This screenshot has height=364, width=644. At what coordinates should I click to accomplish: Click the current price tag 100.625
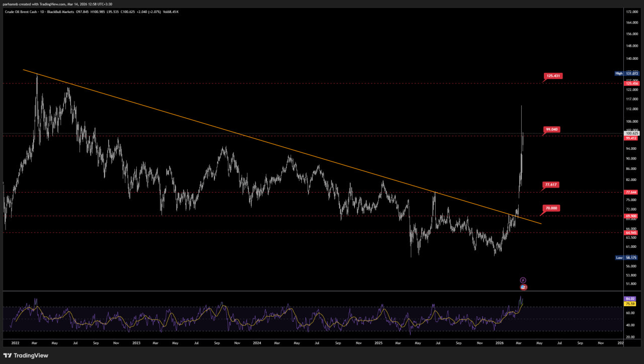point(631,133)
